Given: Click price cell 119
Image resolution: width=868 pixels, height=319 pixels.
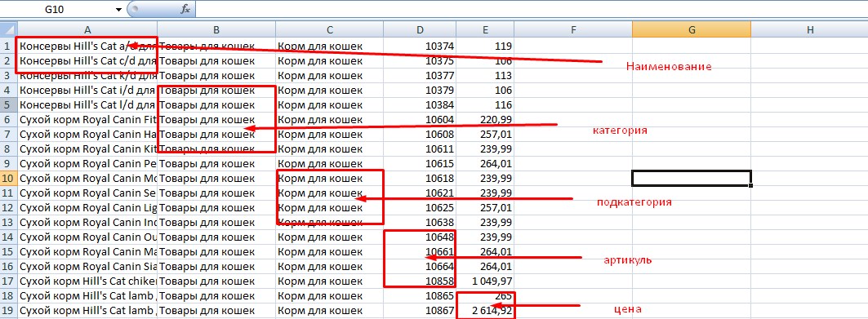Looking at the screenshot, I should coord(485,46).
